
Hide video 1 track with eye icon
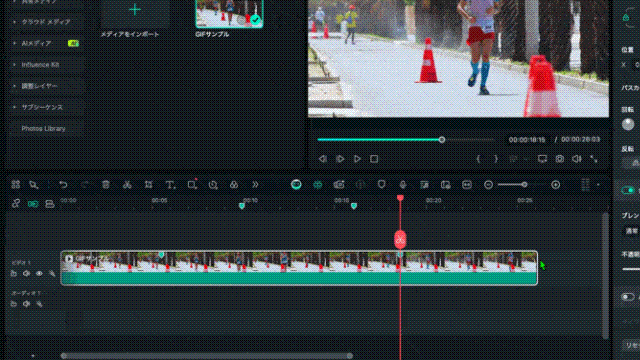point(39,273)
